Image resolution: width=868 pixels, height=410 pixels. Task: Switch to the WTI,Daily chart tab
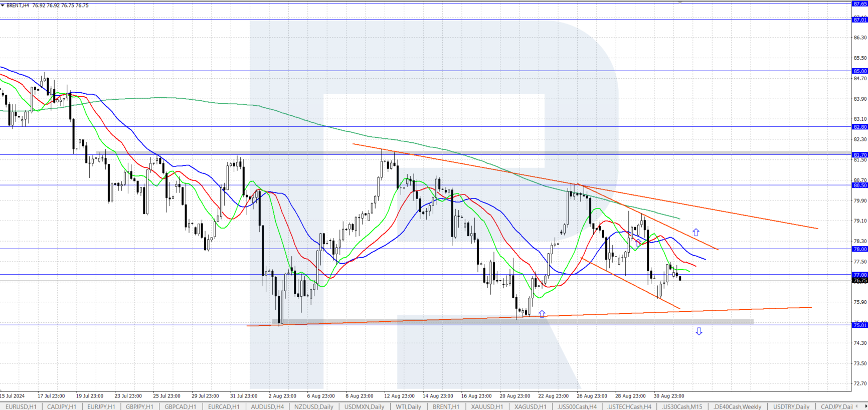coord(409,406)
